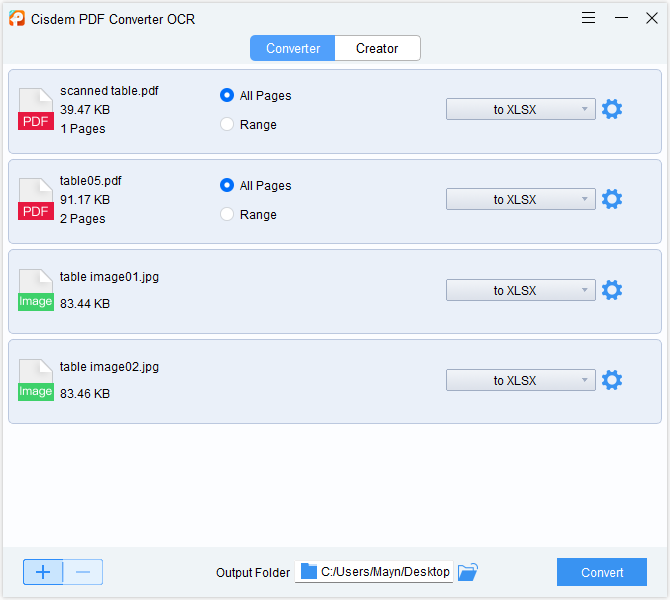Click the 91.17 KB size text
Viewport: 670px width, 600px height.
[85, 200]
